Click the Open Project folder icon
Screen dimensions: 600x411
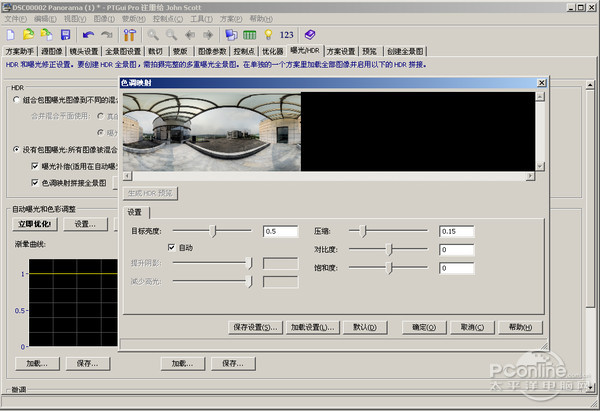point(29,34)
